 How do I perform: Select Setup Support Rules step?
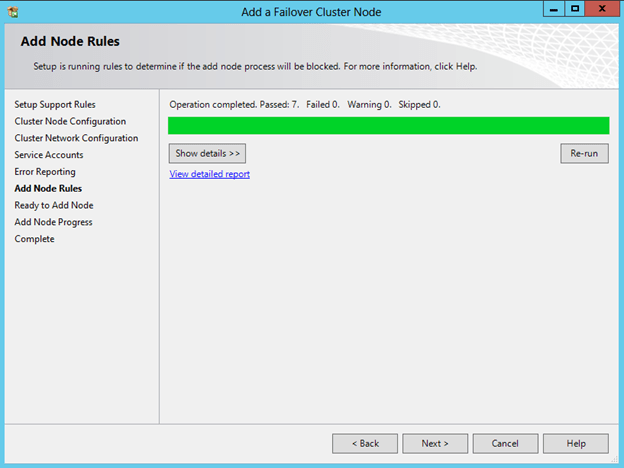click(x=55, y=104)
